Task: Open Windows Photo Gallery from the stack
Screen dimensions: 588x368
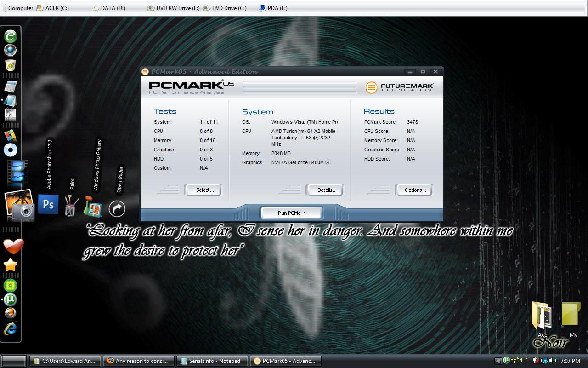Action: tap(93, 206)
